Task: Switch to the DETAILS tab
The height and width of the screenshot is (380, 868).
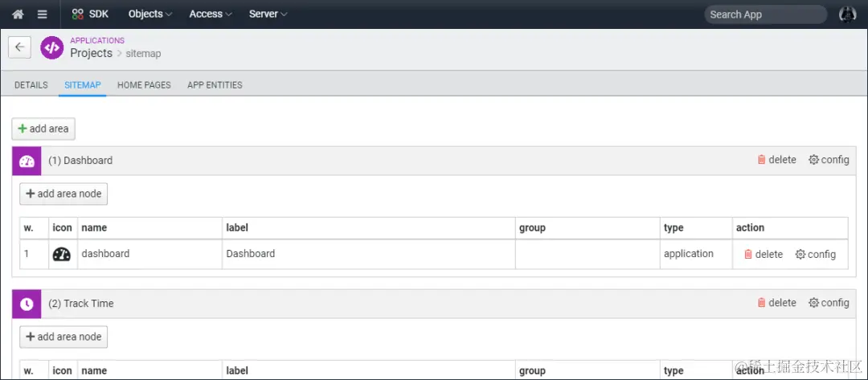Action: pos(31,85)
